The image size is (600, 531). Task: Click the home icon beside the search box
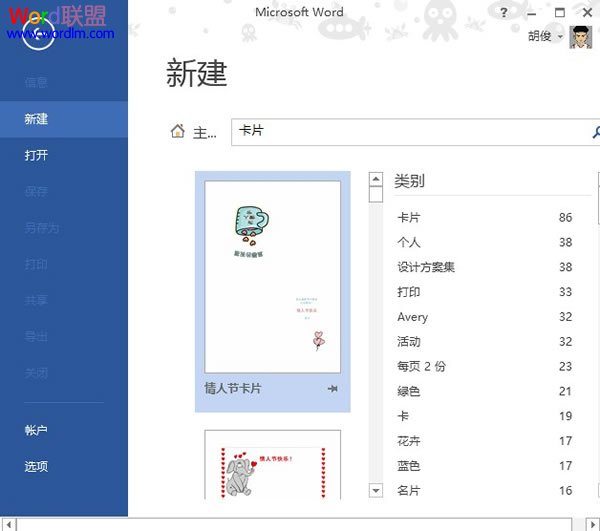pos(178,131)
